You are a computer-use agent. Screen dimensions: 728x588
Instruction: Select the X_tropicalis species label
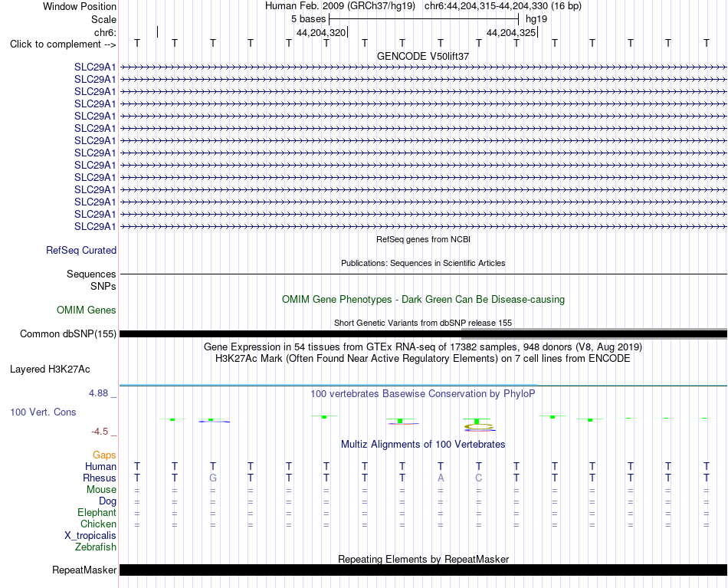[x=90, y=536]
